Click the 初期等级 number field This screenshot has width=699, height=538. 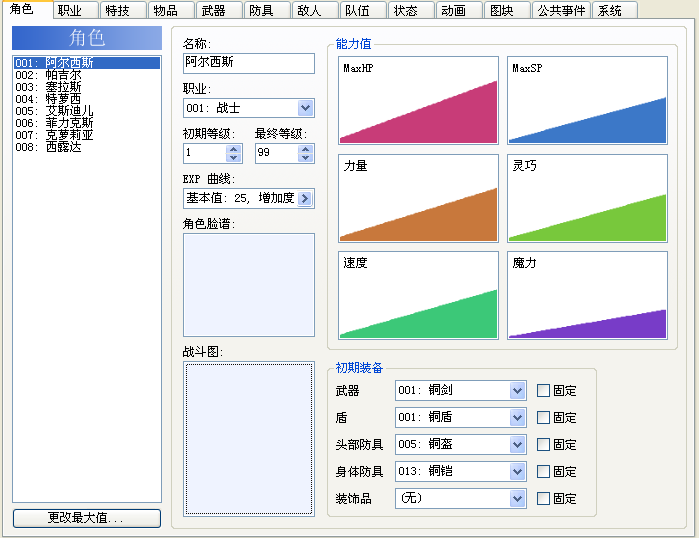(x=205, y=153)
